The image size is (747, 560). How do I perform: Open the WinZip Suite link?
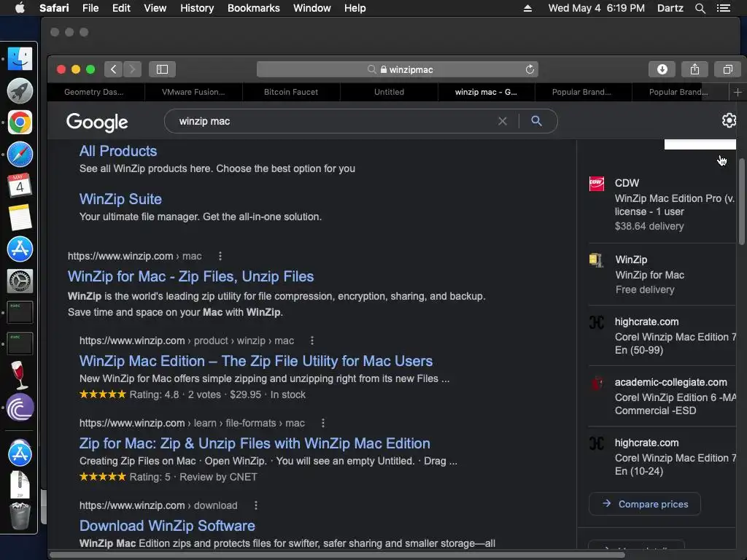(x=120, y=200)
